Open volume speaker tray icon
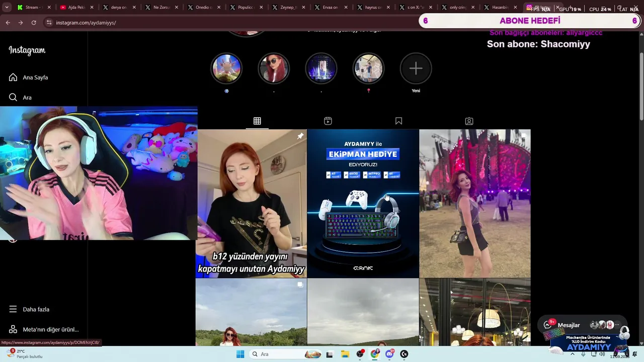The height and width of the screenshot is (362, 644). (x=602, y=354)
